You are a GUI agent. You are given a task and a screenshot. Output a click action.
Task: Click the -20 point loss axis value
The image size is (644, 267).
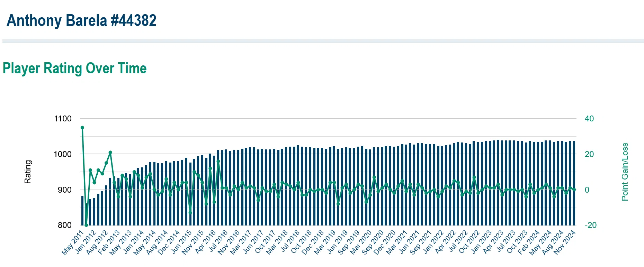tap(590, 225)
